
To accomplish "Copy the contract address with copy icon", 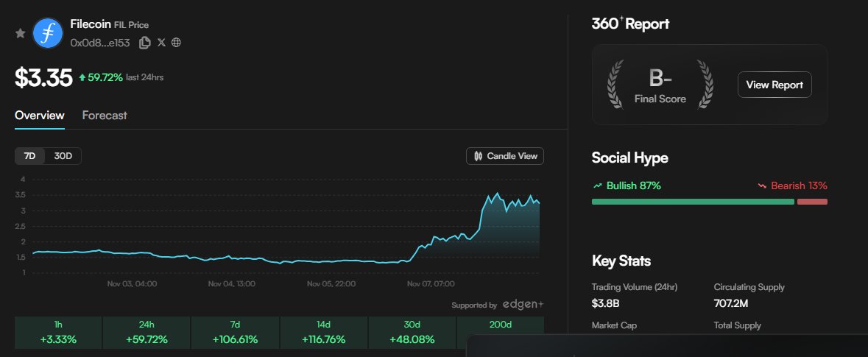I will (x=144, y=43).
